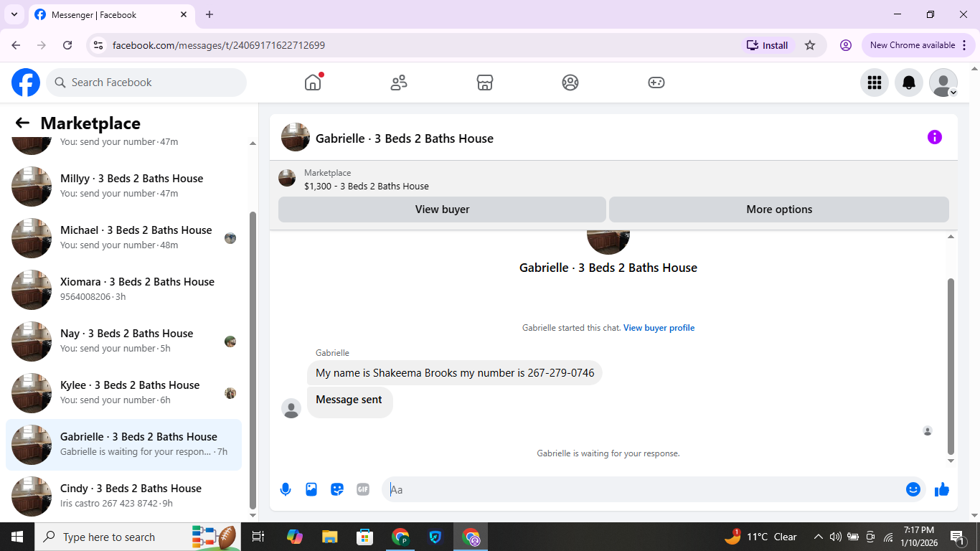Click the taskbar search box
The height and width of the screenshot is (551, 980).
pos(139,537)
